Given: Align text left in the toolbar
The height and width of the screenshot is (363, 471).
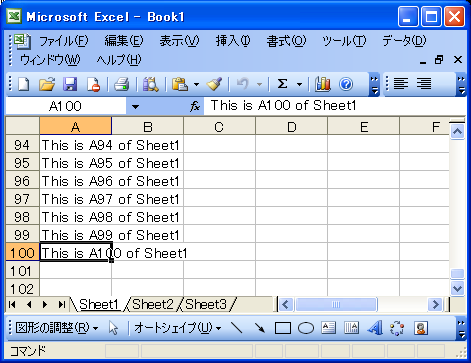Looking at the screenshot, I should tap(401, 84).
